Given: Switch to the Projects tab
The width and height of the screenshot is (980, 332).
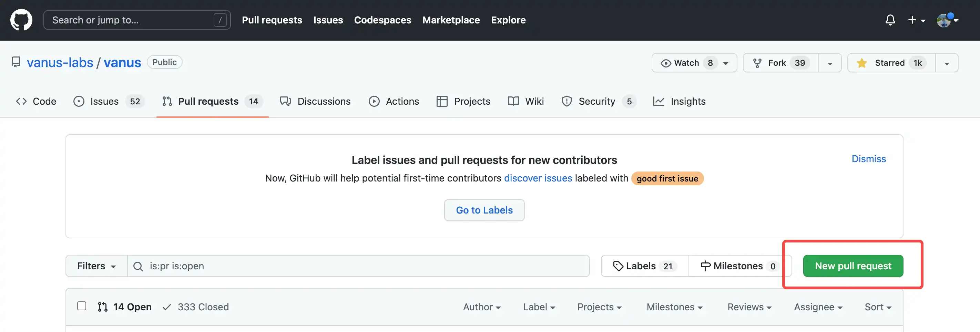Looking at the screenshot, I should pos(463,101).
